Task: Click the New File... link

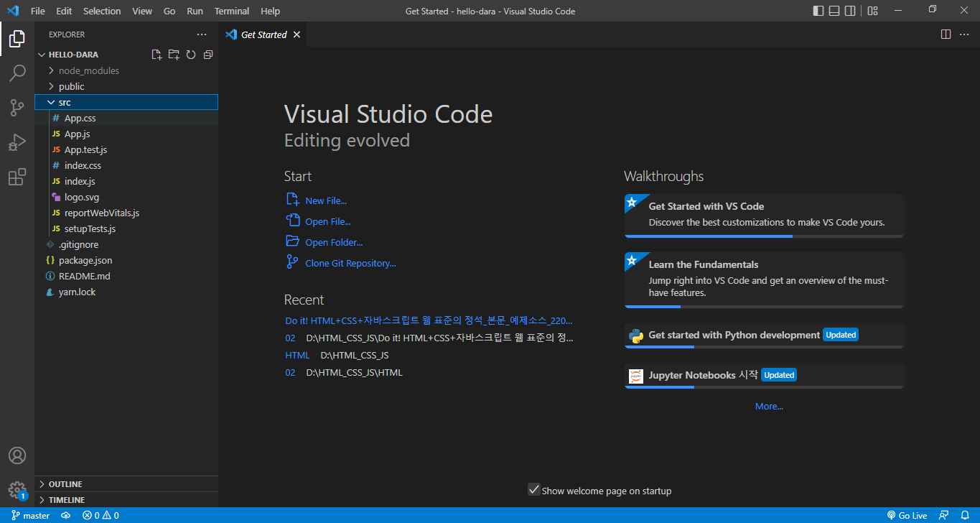Action: tap(326, 201)
